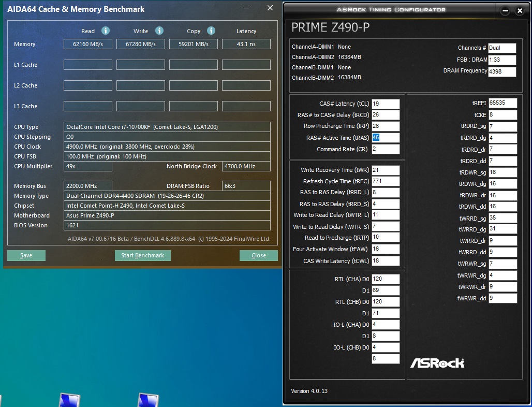Click Memory Latency value 43.1 ns
The height and width of the screenshot is (407, 532).
246,44
